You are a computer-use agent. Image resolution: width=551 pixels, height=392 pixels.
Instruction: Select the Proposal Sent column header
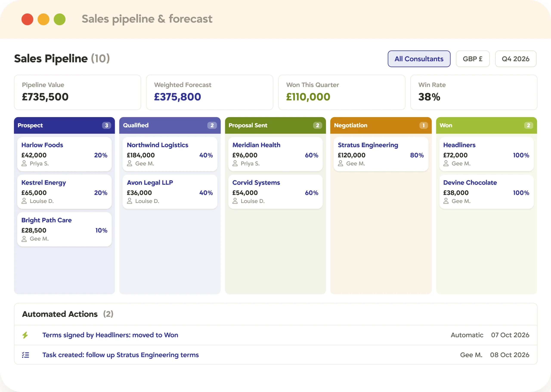point(275,125)
